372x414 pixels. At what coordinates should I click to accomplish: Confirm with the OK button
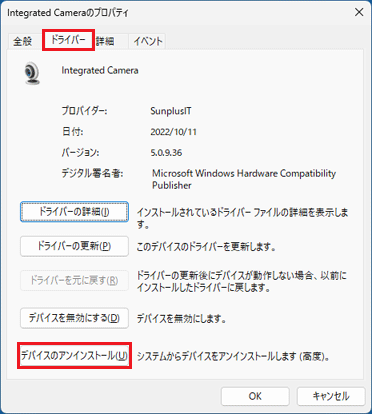click(x=255, y=396)
